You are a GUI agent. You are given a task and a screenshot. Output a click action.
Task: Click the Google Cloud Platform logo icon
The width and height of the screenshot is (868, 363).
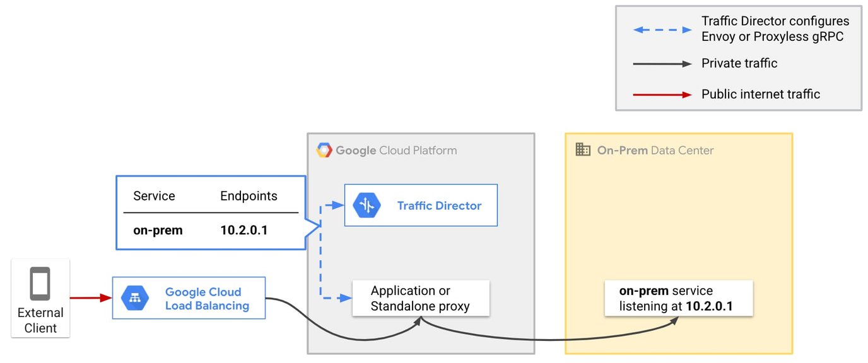(324, 150)
